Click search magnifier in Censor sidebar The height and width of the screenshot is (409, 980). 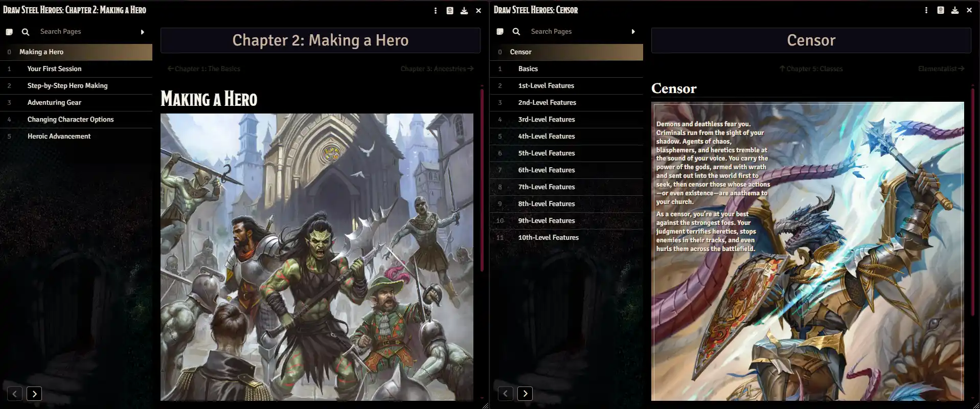point(516,32)
